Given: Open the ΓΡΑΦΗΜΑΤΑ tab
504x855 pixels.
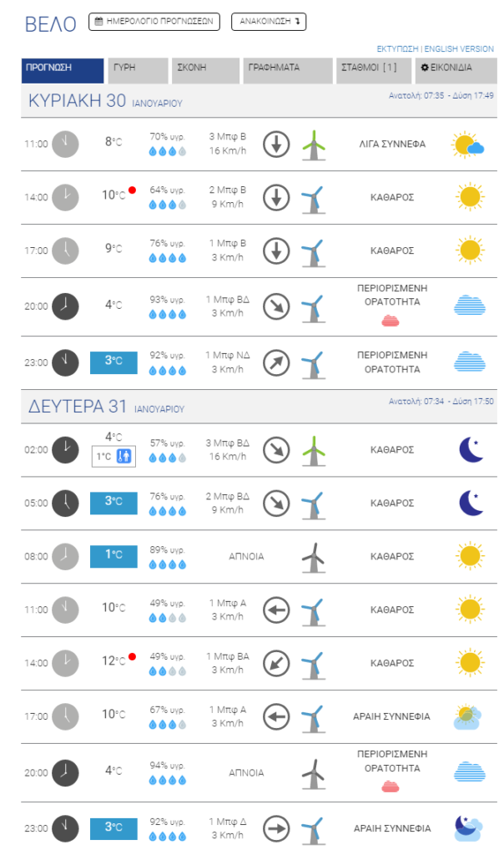Looking at the screenshot, I should pyautogui.click(x=288, y=70).
